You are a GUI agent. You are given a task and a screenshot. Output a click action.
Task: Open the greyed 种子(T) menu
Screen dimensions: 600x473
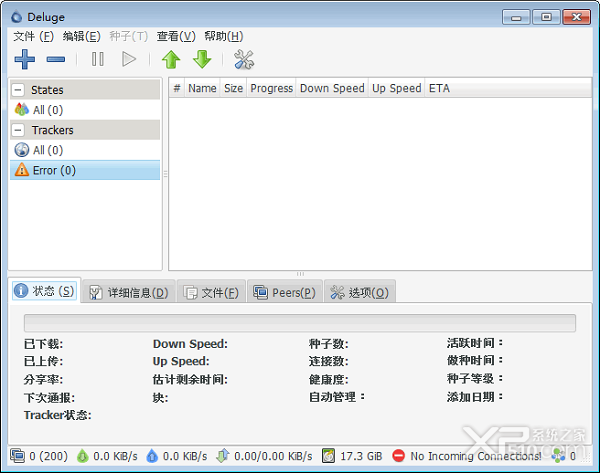tap(129, 37)
